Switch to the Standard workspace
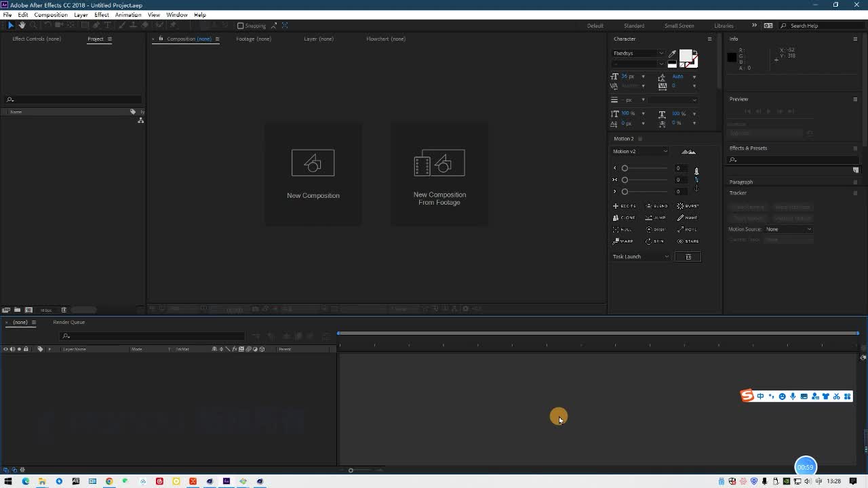The height and width of the screenshot is (488, 868). (634, 26)
